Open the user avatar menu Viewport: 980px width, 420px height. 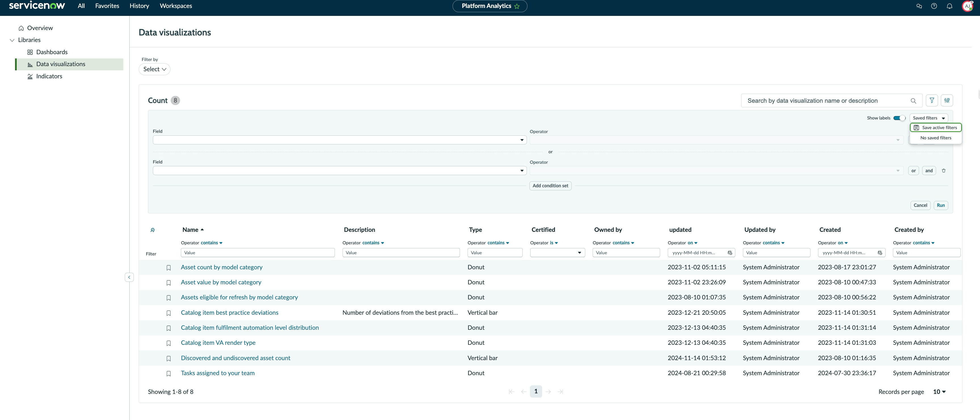[x=967, y=6]
